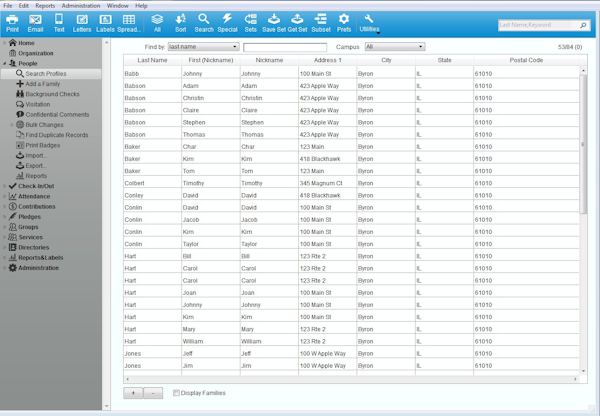The width and height of the screenshot is (600, 416).
Task: Expand the Check-In/Out section
Action: tap(5, 186)
